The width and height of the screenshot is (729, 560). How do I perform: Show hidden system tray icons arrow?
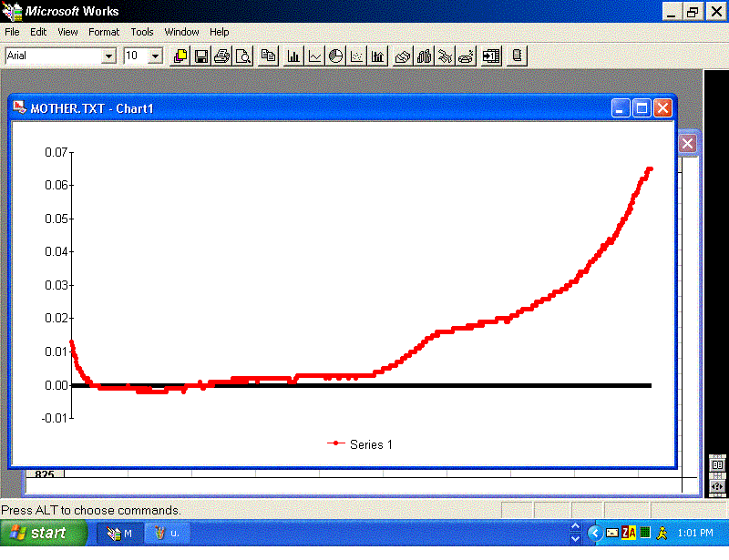594,533
